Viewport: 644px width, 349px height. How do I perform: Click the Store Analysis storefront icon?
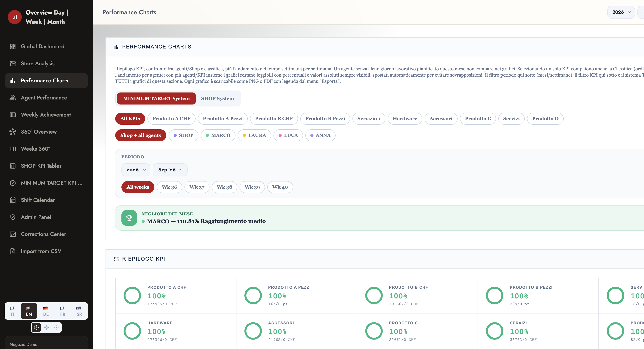coord(13,63)
